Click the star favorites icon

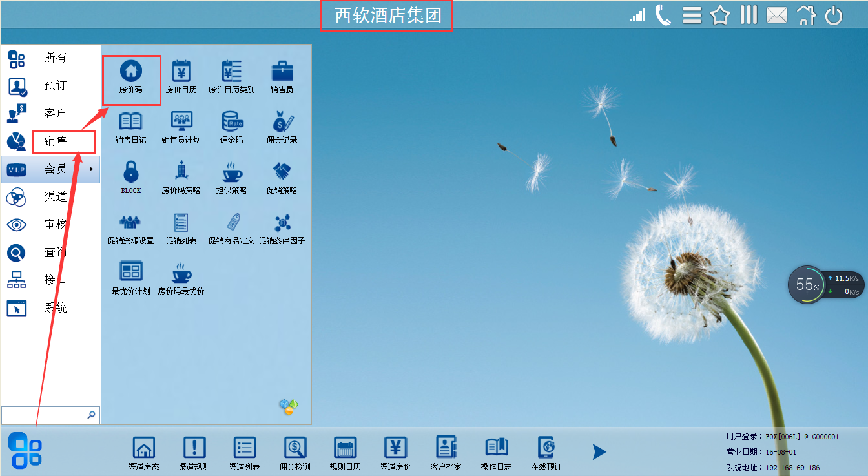coord(720,16)
